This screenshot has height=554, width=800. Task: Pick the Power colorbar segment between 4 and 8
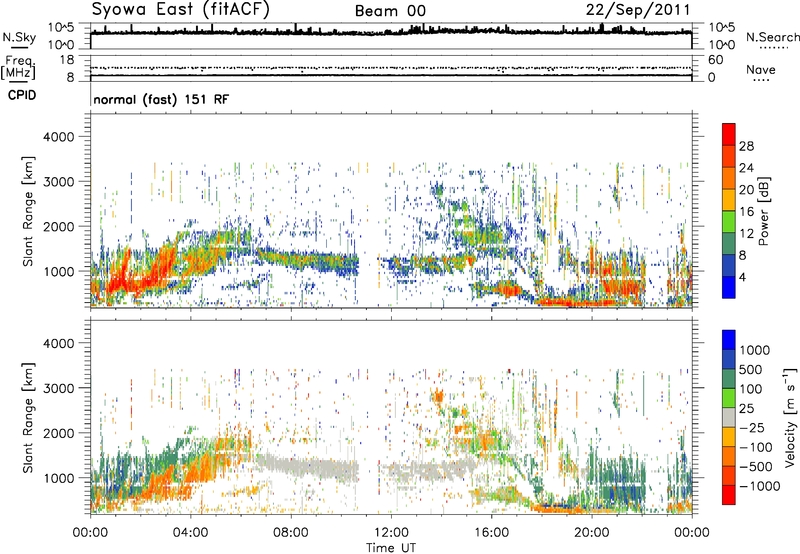pyautogui.click(x=729, y=266)
